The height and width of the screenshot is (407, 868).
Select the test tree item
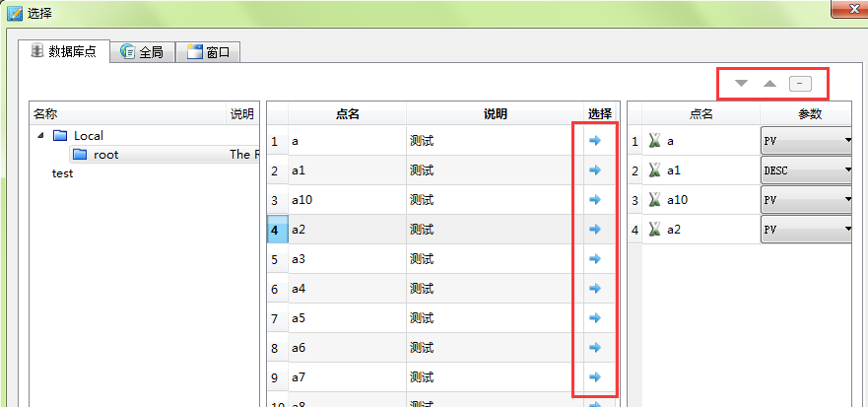[x=62, y=173]
